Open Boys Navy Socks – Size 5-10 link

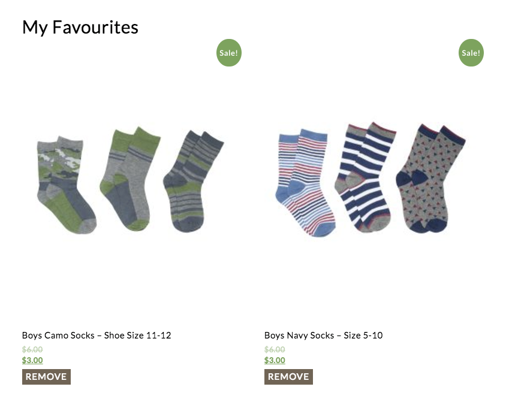(x=324, y=335)
